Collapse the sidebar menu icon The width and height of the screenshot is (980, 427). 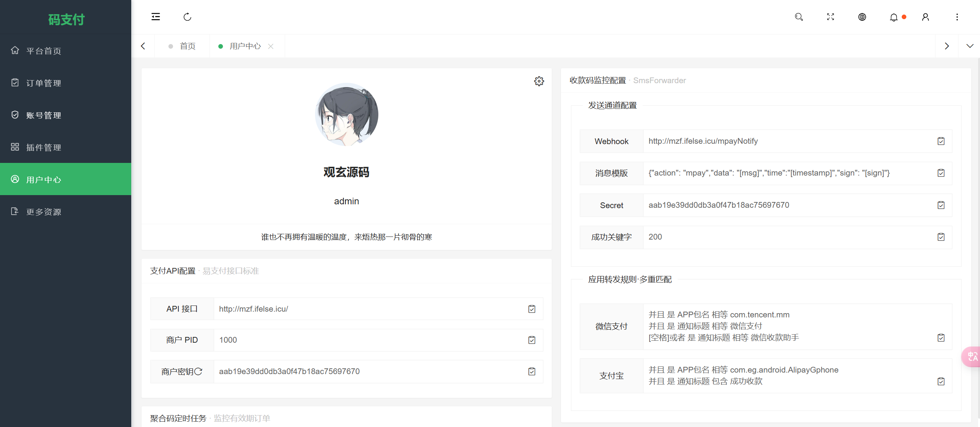(155, 17)
